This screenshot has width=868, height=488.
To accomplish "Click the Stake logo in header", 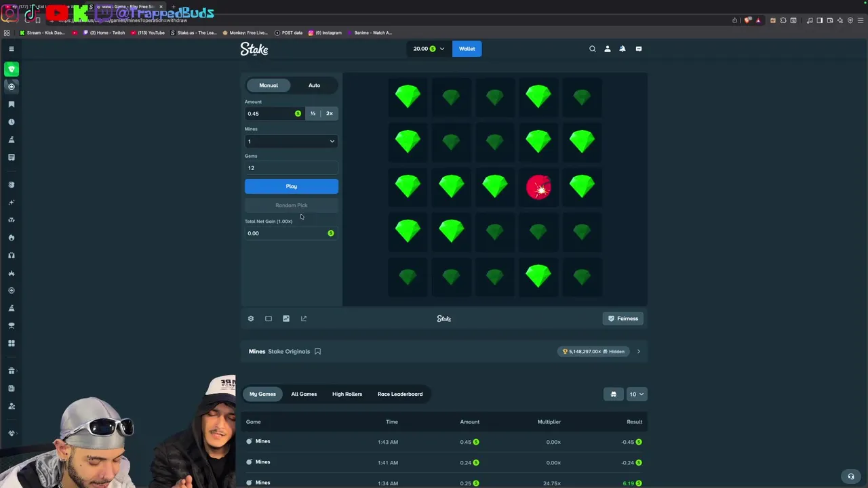I will (x=254, y=49).
